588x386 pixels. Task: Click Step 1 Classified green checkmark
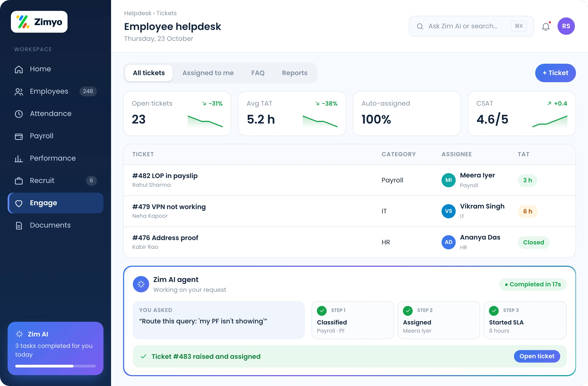pyautogui.click(x=322, y=311)
